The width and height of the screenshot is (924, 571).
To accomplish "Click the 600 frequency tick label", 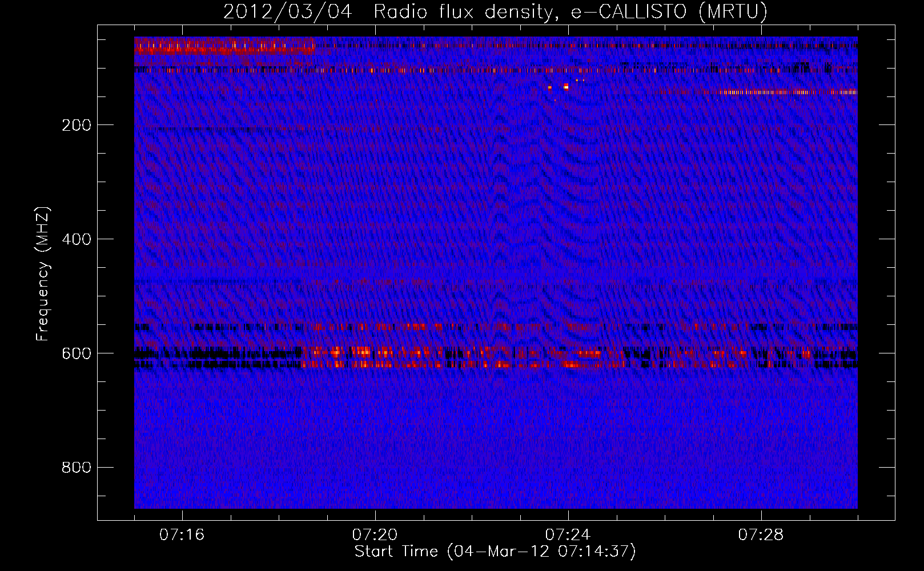I will tap(77, 353).
